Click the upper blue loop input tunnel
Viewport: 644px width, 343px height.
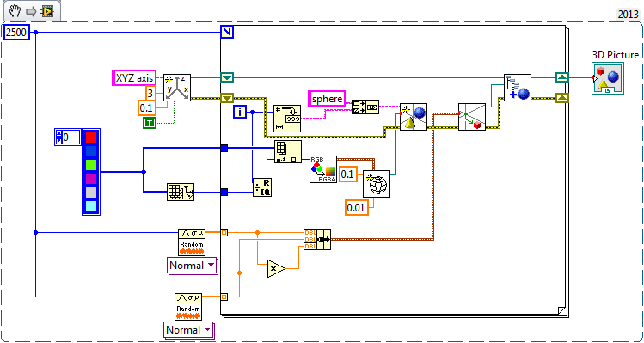(224, 149)
